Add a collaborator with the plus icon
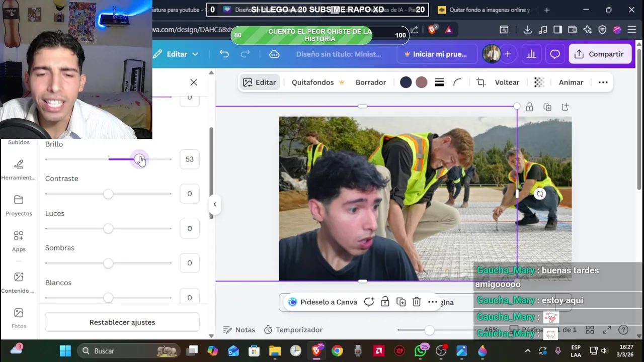This screenshot has width=644, height=362. click(x=508, y=54)
